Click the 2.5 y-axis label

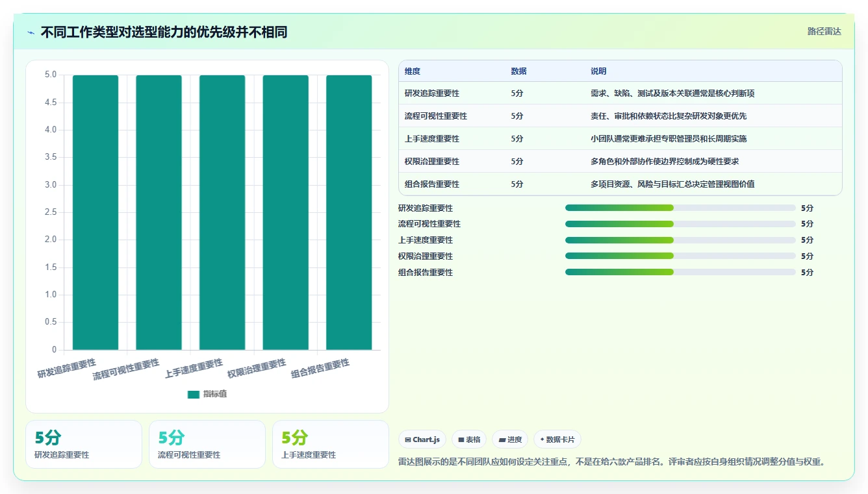[51, 212]
